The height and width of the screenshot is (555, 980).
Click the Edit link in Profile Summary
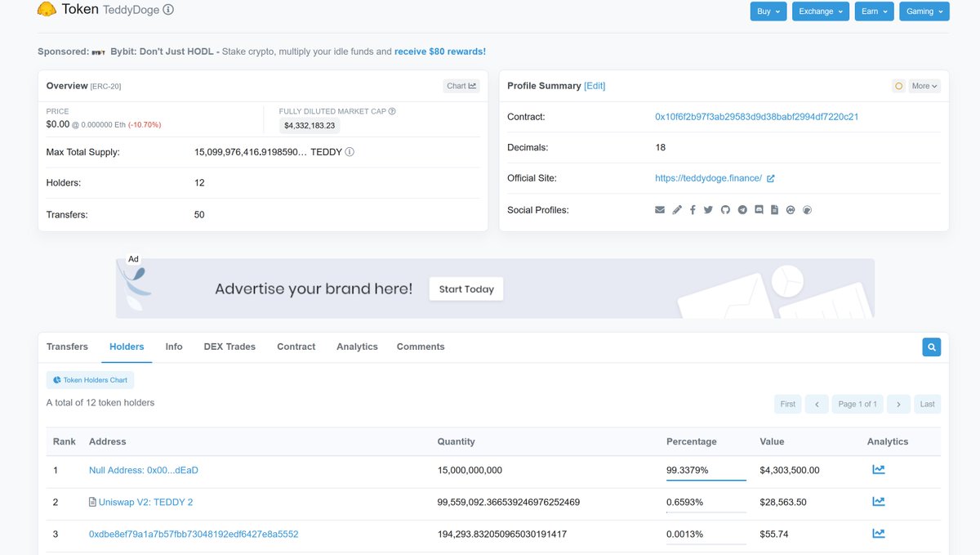pyautogui.click(x=595, y=86)
